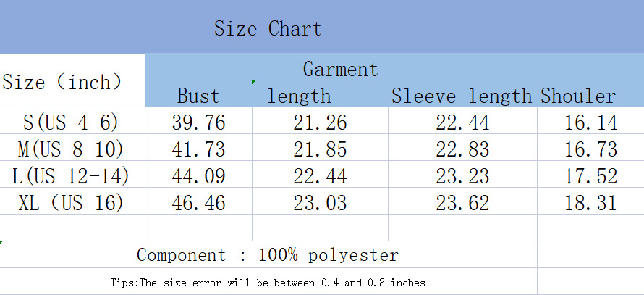This screenshot has height=295, width=644.
Task: Select the Size (inch) header cell
Action: click(x=62, y=82)
